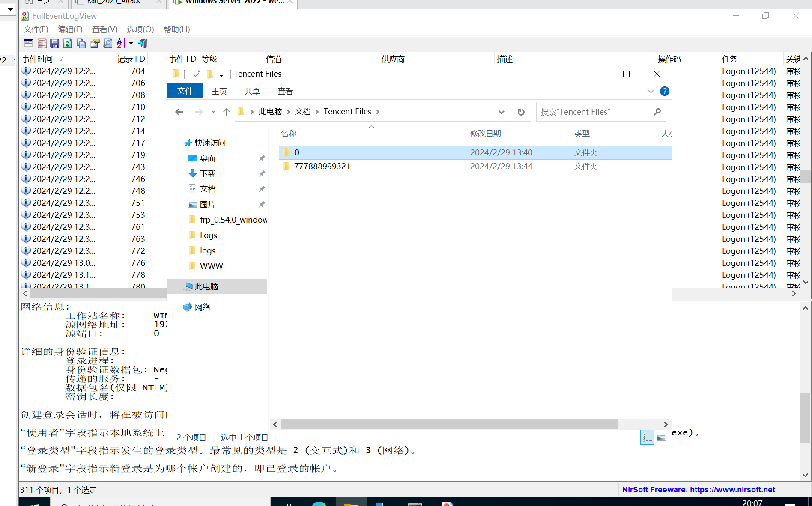Refresh the event log list
Screen dimensions: 812x506
[x=68, y=43]
